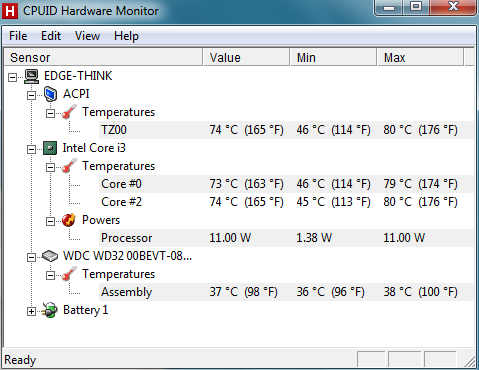479x370 pixels.
Task: Select WDC WD32 00BEVT-08 label
Action: [127, 256]
